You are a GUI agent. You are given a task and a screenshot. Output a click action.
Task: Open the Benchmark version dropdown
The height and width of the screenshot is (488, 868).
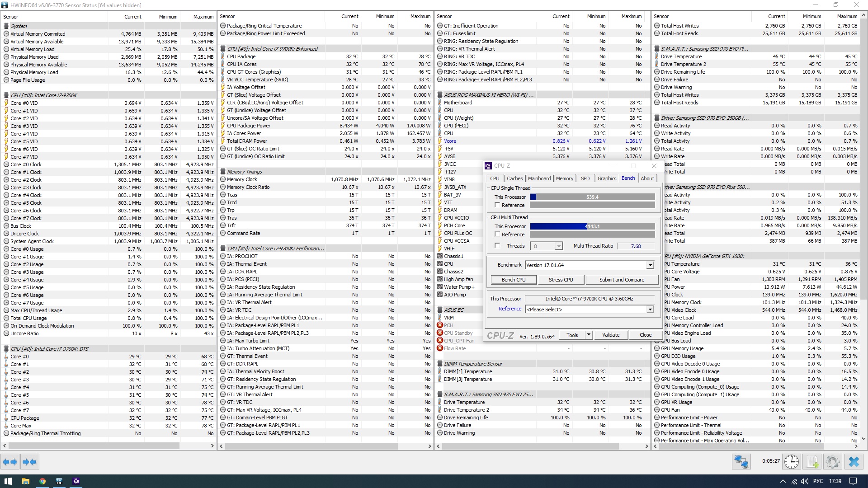[x=650, y=265]
